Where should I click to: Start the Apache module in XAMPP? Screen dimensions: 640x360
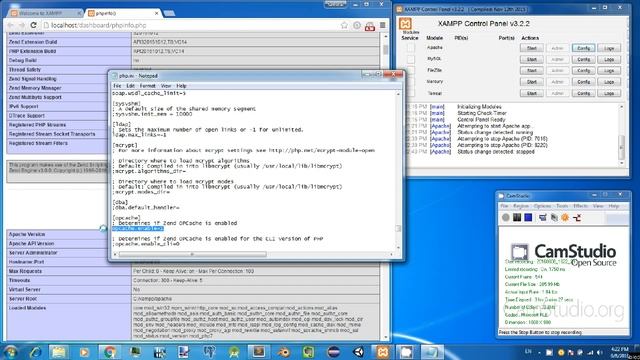(x=531, y=48)
